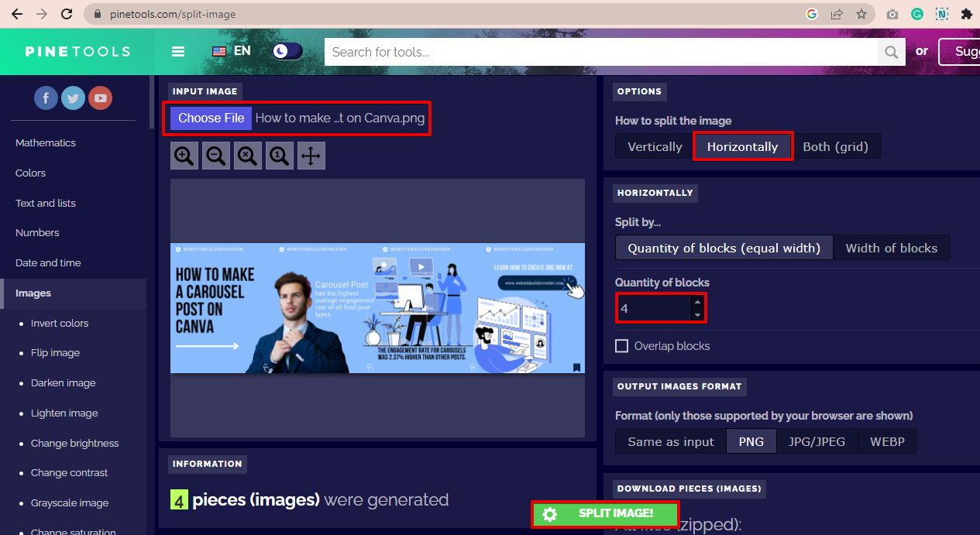The width and height of the screenshot is (980, 535).
Task: Enable Overlap blocks checkbox
Action: point(621,346)
